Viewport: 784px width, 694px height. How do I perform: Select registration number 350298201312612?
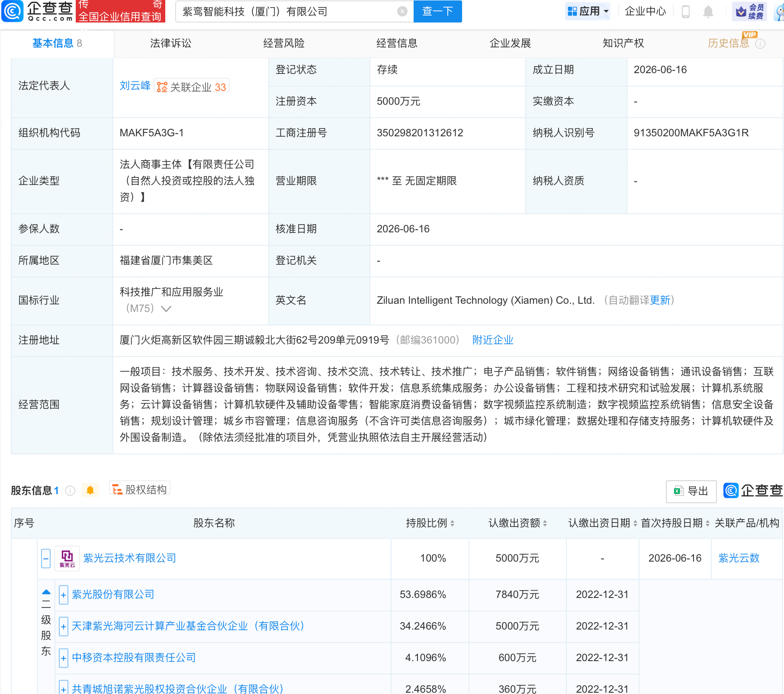tap(420, 133)
